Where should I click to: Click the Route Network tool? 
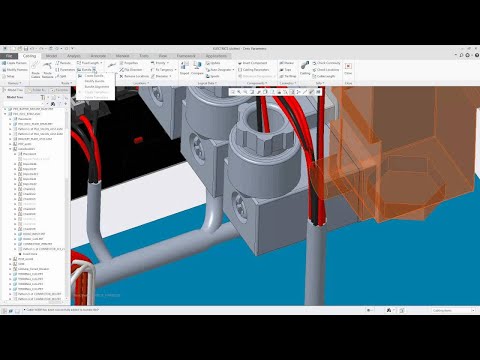coord(48,69)
